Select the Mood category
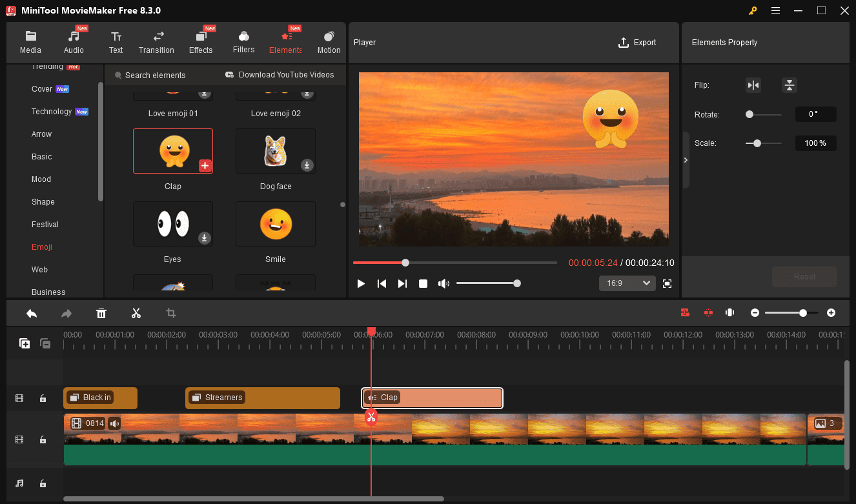The image size is (856, 504). pos(41,179)
